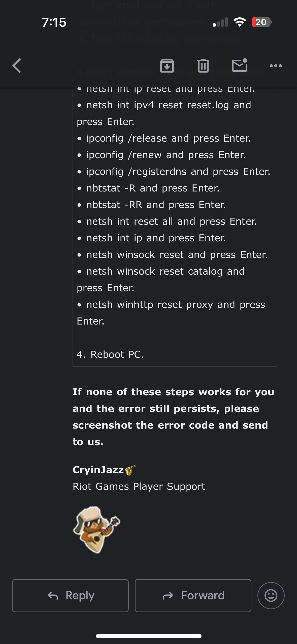Tap the saxophone emoji beside CryinJazz
Image resolution: width=297 pixels, height=644 pixels.
tap(130, 470)
